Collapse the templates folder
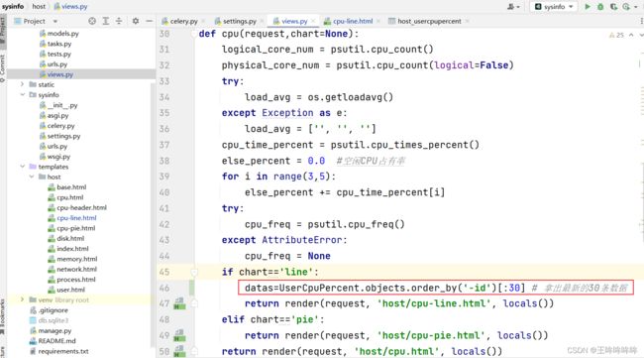The width and height of the screenshot is (644, 358). [22, 167]
